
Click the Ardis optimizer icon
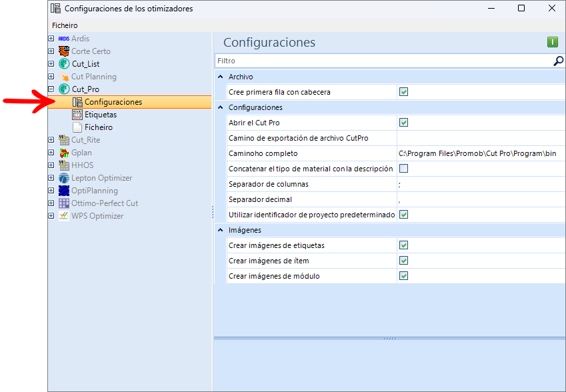coord(64,39)
